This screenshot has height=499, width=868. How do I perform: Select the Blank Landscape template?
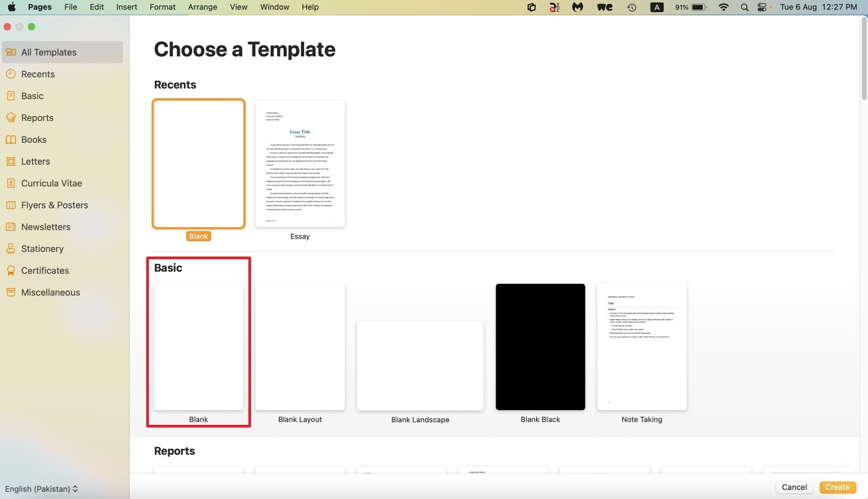tap(420, 365)
